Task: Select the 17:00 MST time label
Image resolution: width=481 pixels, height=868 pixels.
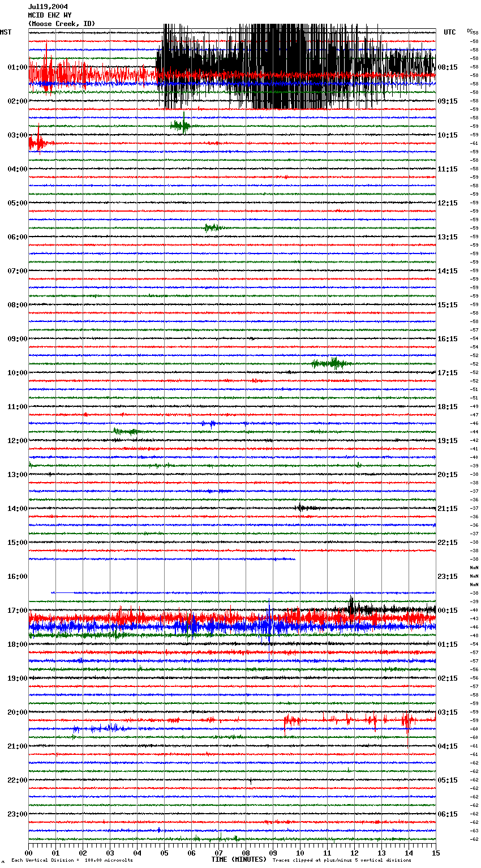Action: [x=18, y=610]
